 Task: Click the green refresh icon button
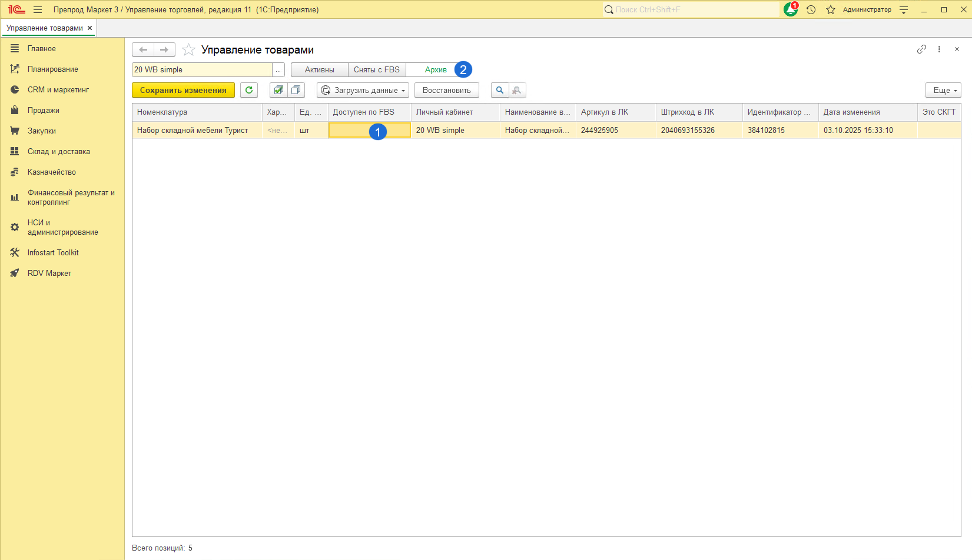(x=249, y=90)
